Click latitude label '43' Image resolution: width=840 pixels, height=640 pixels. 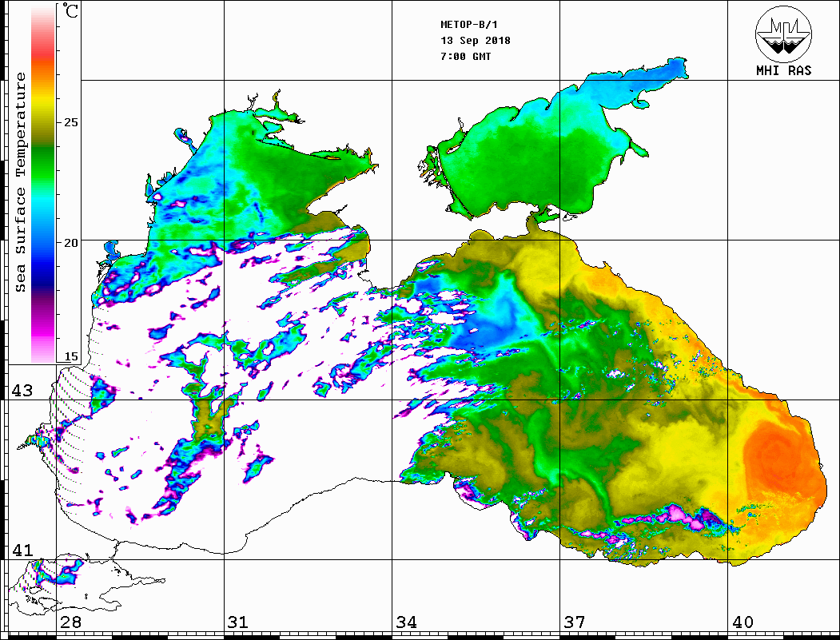click(x=22, y=391)
